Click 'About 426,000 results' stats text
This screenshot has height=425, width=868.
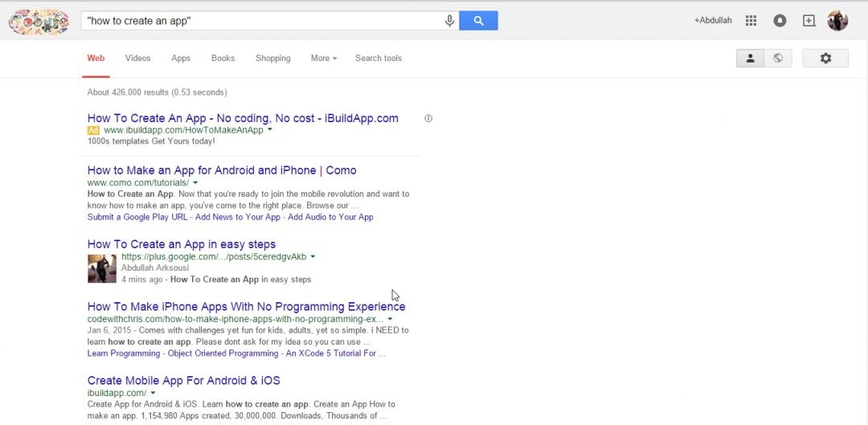(x=158, y=92)
